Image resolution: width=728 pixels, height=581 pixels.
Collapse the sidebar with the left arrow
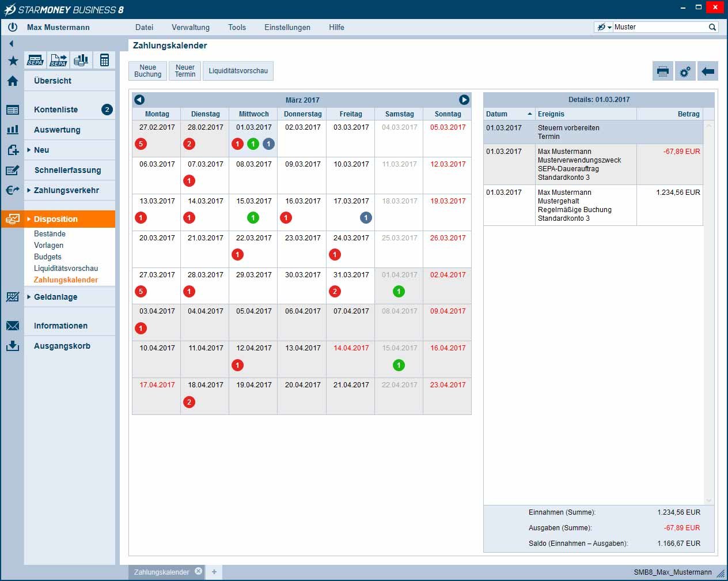pyautogui.click(x=12, y=43)
